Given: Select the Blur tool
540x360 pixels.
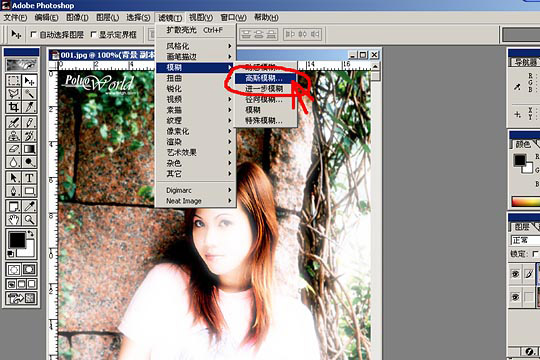Looking at the screenshot, I should (14, 162).
